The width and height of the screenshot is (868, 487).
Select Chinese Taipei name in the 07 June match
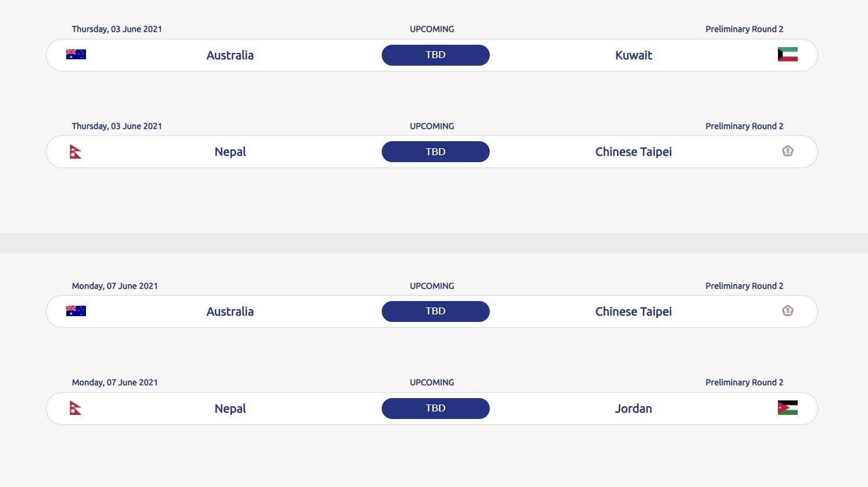[x=633, y=312]
